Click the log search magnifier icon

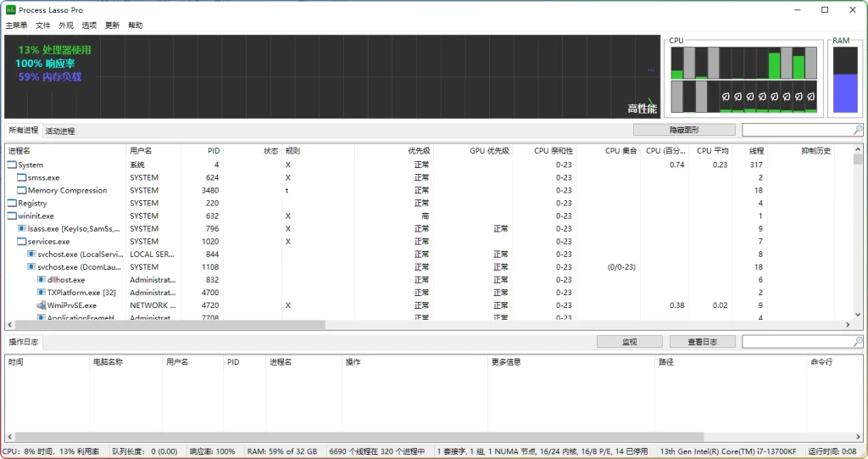tap(858, 341)
